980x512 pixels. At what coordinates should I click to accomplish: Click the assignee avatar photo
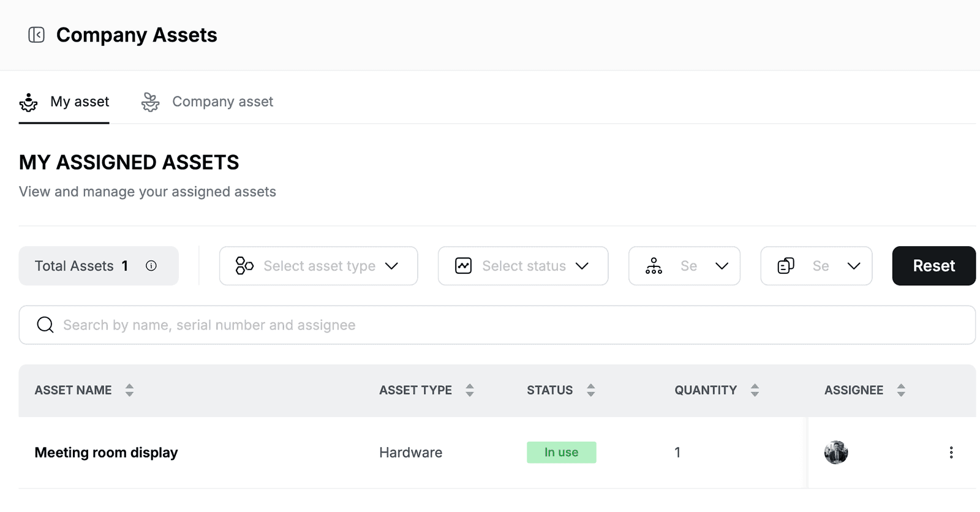pos(836,453)
